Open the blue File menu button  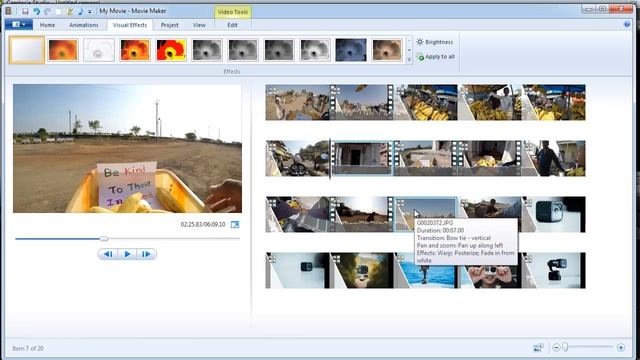pyautogui.click(x=19, y=24)
